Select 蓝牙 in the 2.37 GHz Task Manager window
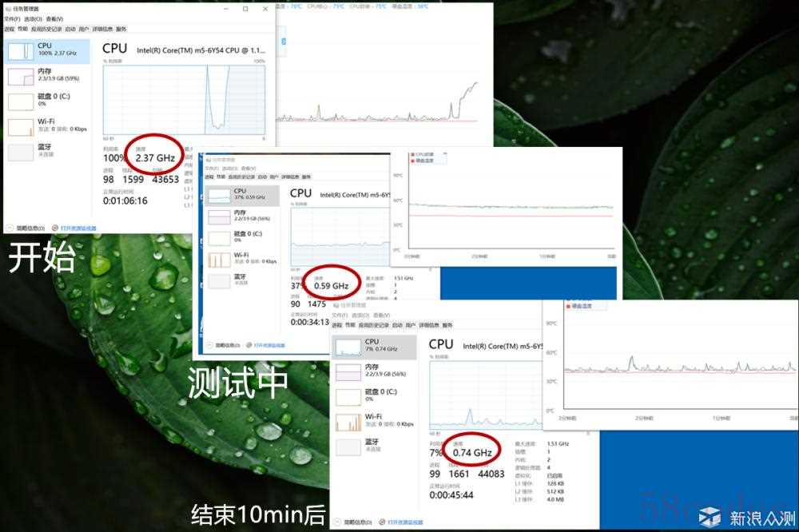This screenshot has width=799, height=532. pos(47,151)
